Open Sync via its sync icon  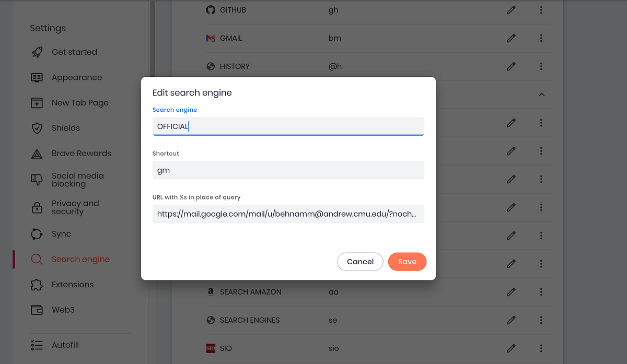coord(37,234)
